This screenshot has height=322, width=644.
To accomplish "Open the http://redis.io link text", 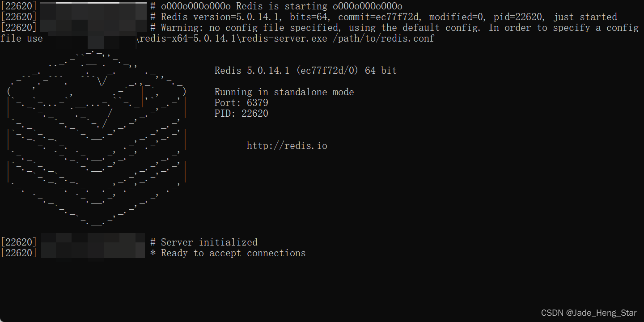I will click(x=287, y=146).
